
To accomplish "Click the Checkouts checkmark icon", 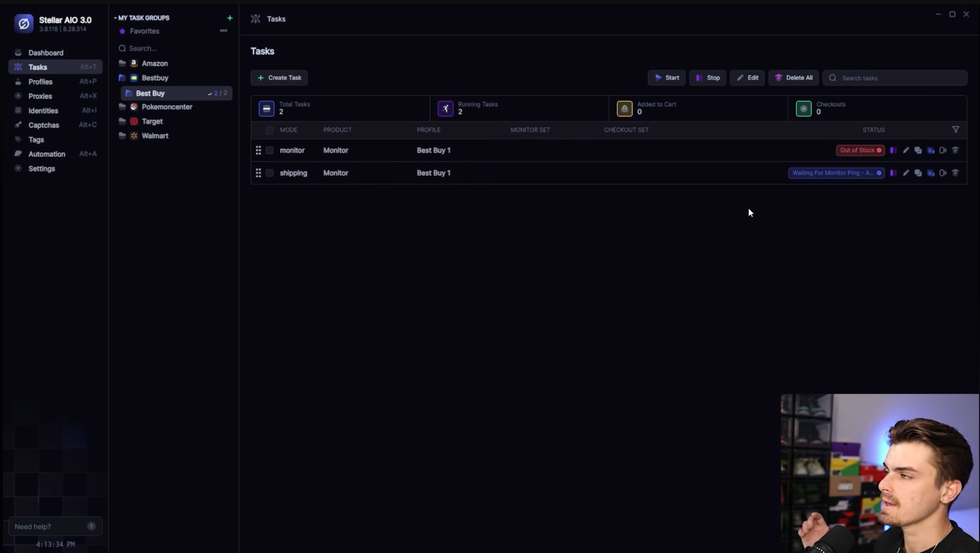I will coord(803,108).
